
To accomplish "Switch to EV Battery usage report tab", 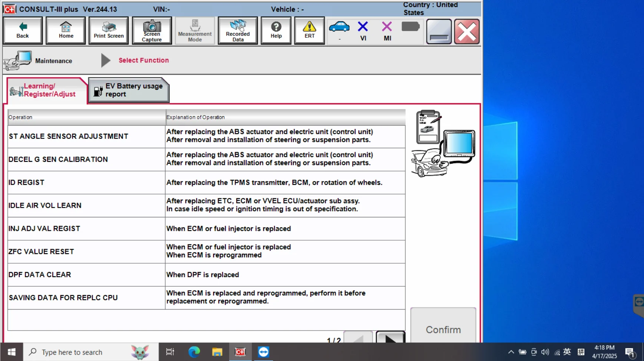I will coord(129,90).
